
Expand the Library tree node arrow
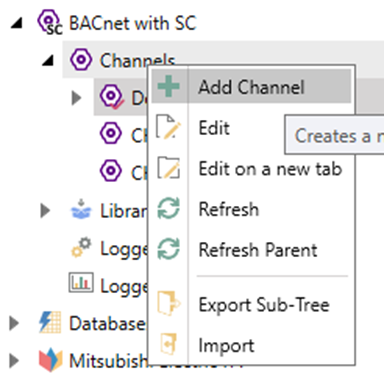pos(45,211)
